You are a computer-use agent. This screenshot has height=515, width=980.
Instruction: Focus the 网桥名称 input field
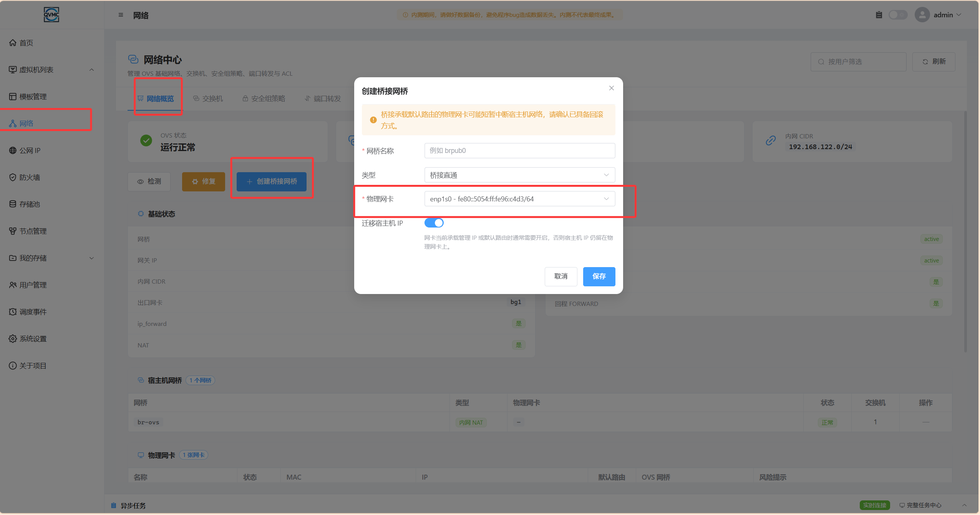(x=519, y=151)
